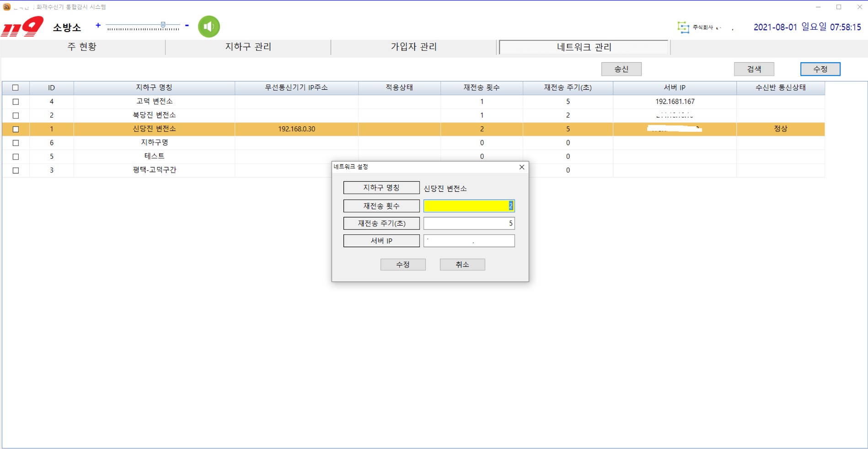The height and width of the screenshot is (449, 868).
Task: Click the blue minus volume icon
Action: [x=187, y=25]
